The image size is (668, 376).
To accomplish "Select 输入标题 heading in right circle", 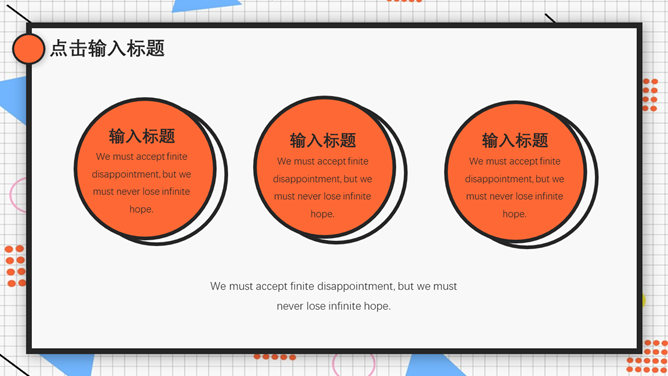I will coord(515,140).
